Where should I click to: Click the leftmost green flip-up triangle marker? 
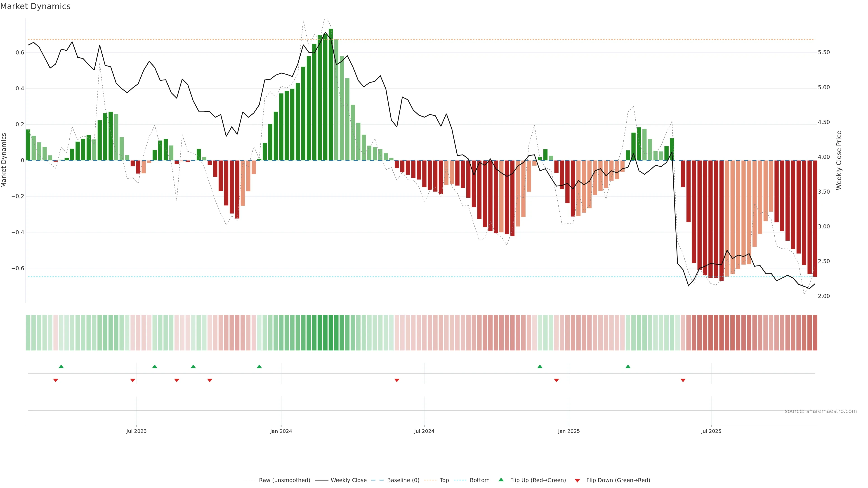61,366
